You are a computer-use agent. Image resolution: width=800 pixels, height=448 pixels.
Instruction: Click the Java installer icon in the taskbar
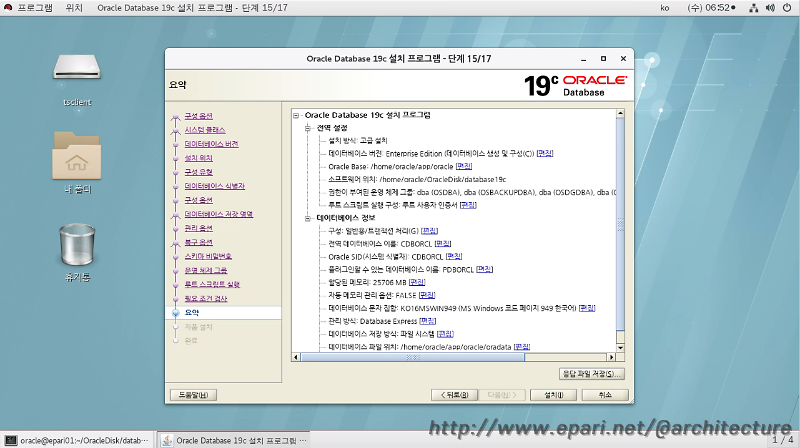click(166, 440)
